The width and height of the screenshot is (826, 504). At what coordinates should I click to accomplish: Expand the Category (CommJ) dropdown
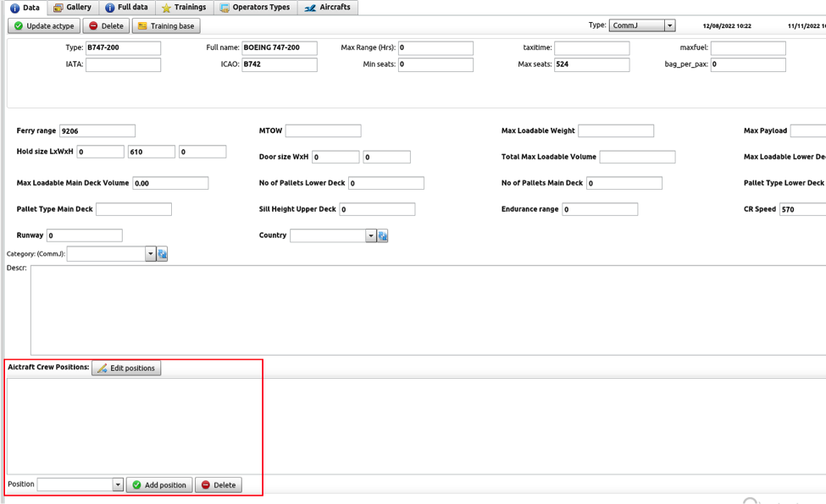click(x=150, y=254)
